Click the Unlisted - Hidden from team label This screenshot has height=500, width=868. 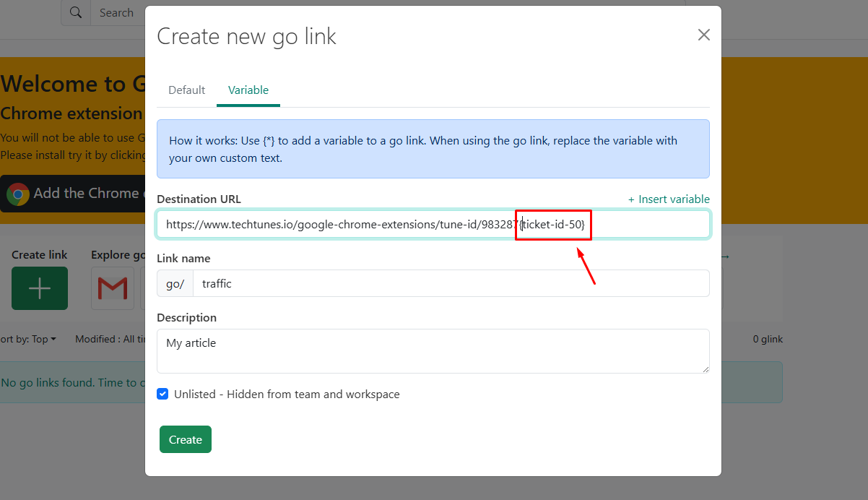[287, 395]
